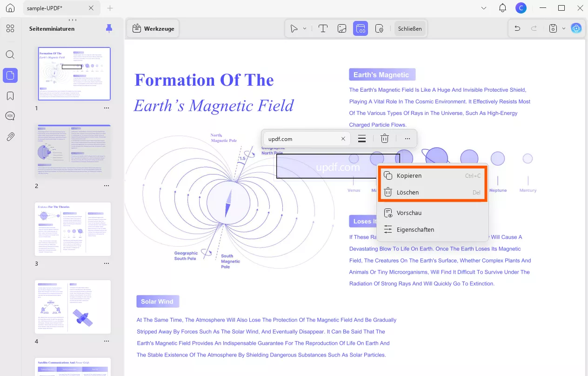Screen dimensions: 588x376
Task: Close the sample-UPDF tab
Action: click(x=91, y=8)
